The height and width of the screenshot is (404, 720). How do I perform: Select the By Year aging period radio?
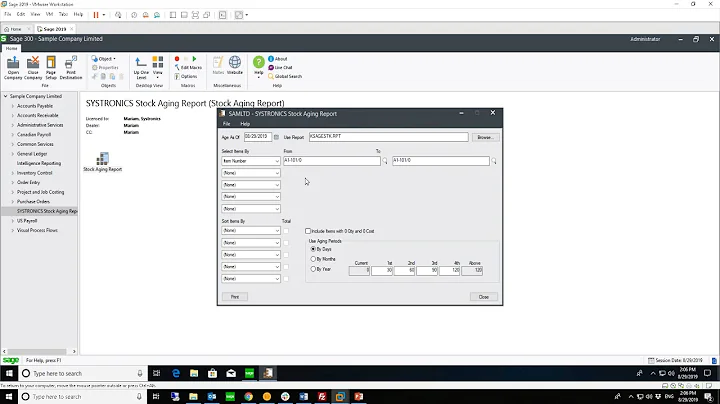pyautogui.click(x=313, y=269)
